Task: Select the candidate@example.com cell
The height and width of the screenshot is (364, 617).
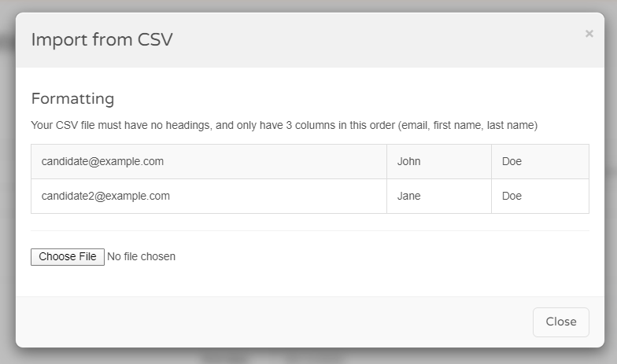Action: point(209,162)
